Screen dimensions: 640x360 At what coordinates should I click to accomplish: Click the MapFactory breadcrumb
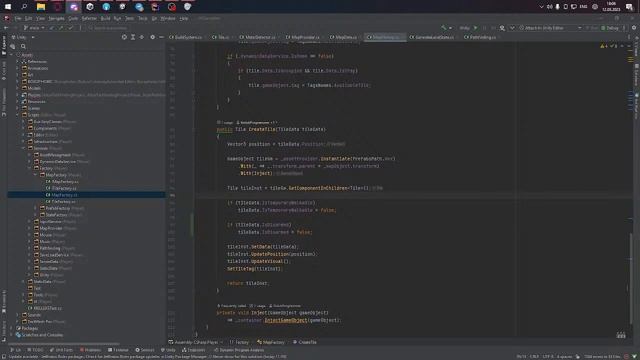click(271, 342)
